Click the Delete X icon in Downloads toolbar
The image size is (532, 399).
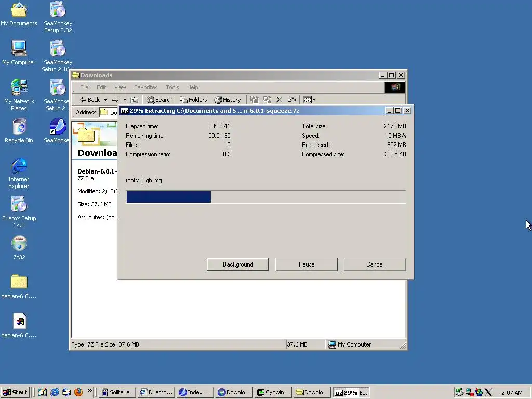[x=279, y=100]
